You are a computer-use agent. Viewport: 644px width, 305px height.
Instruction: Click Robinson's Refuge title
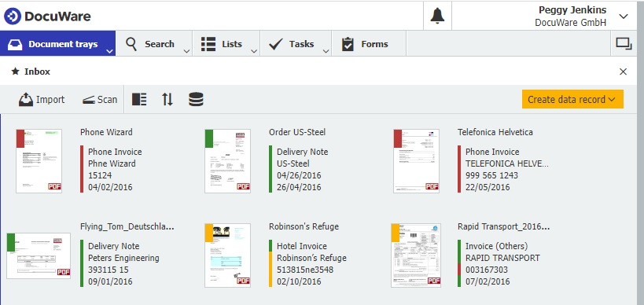[x=304, y=226]
